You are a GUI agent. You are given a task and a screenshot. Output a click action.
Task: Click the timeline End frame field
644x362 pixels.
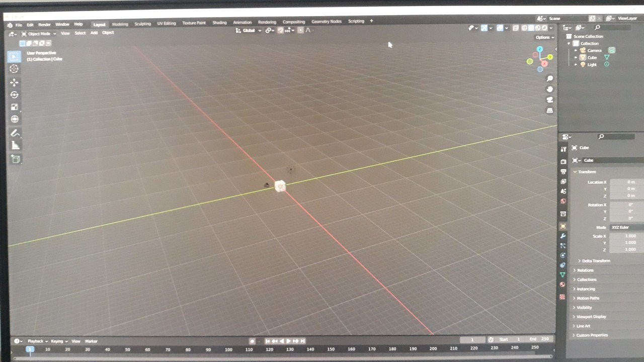tap(539, 339)
